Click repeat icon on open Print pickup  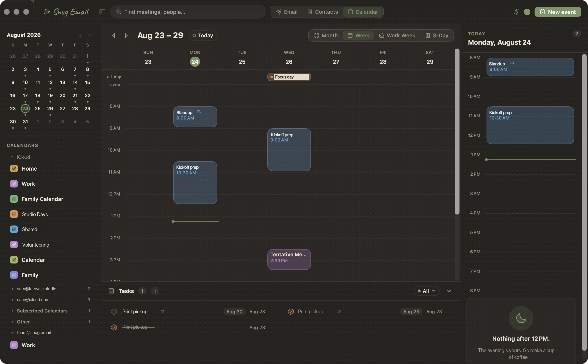[x=162, y=311]
